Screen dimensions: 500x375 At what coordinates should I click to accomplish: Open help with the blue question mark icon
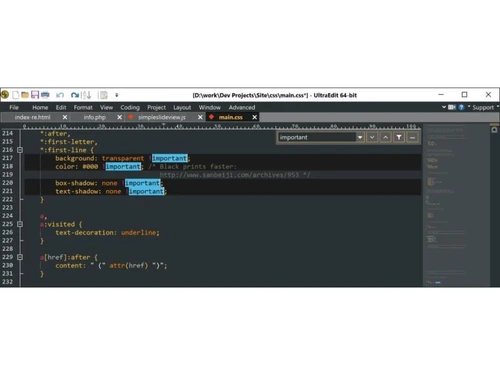tap(461, 107)
